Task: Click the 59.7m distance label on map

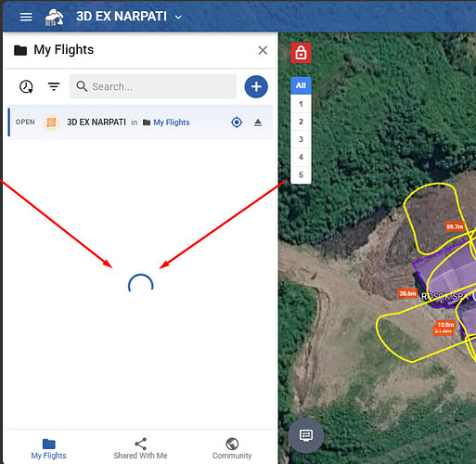Action: click(x=455, y=226)
